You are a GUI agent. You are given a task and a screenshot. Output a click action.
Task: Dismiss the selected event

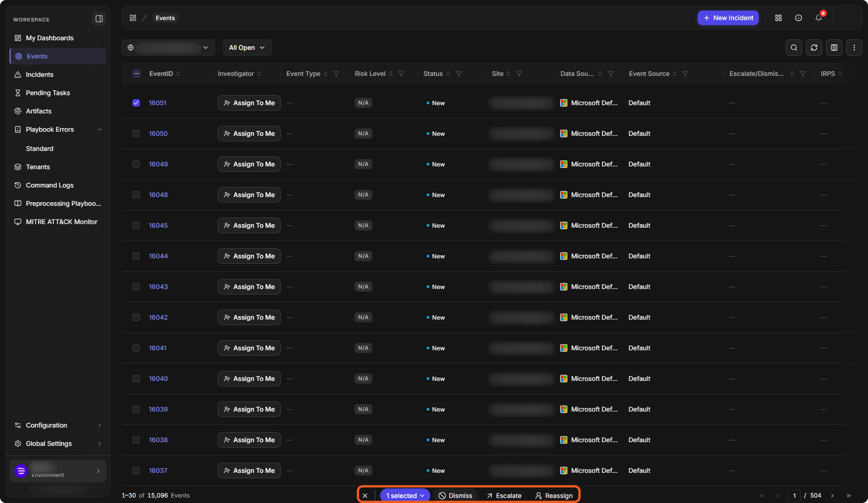pos(455,496)
